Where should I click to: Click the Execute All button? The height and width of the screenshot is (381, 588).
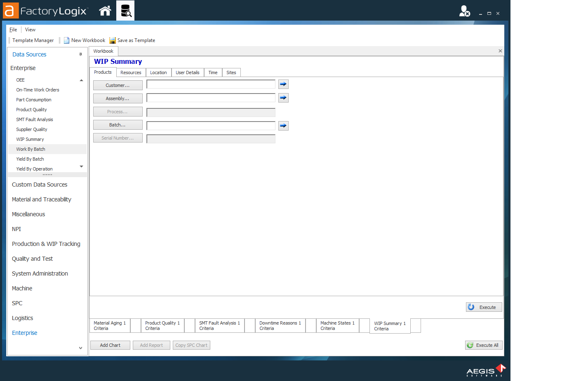(483, 345)
